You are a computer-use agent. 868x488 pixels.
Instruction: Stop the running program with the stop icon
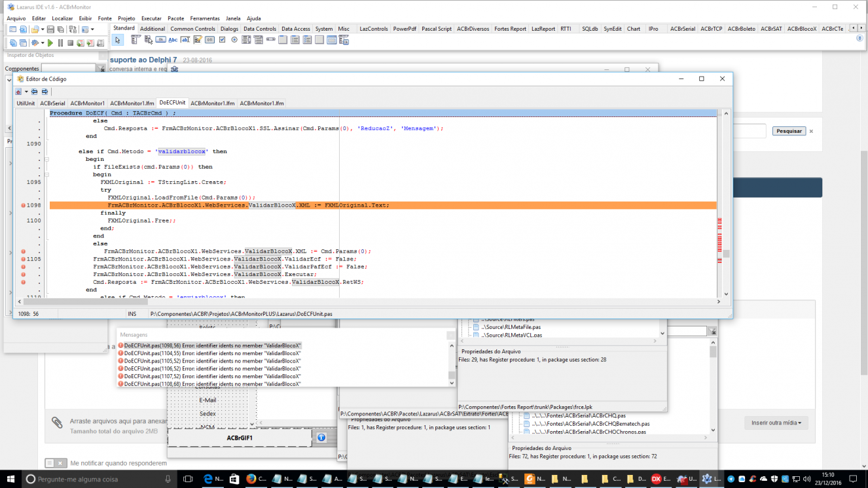pos(70,43)
